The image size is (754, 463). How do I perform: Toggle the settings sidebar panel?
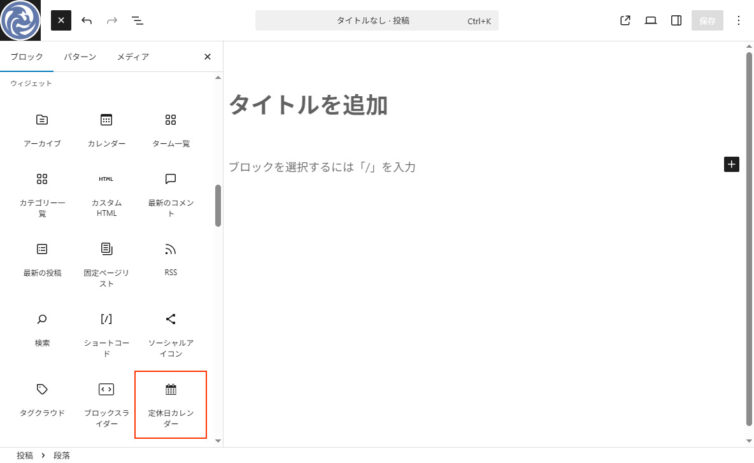[x=676, y=20]
